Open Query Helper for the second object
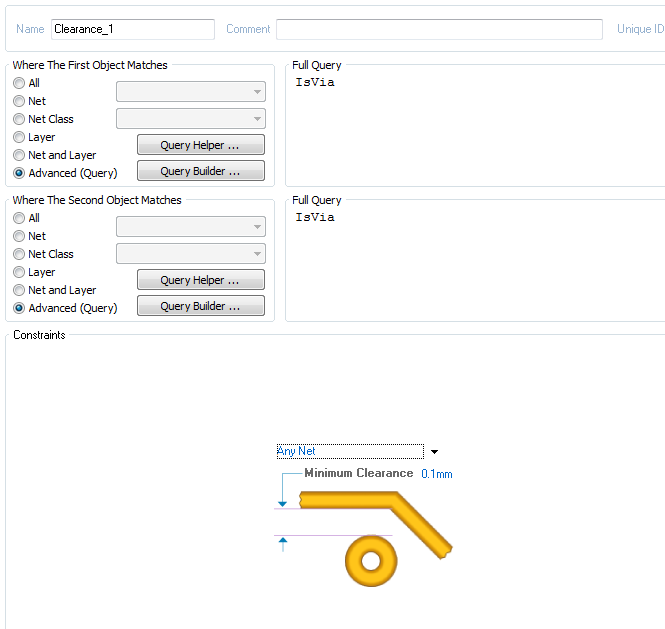Viewport: 665px width, 629px height. [x=201, y=280]
